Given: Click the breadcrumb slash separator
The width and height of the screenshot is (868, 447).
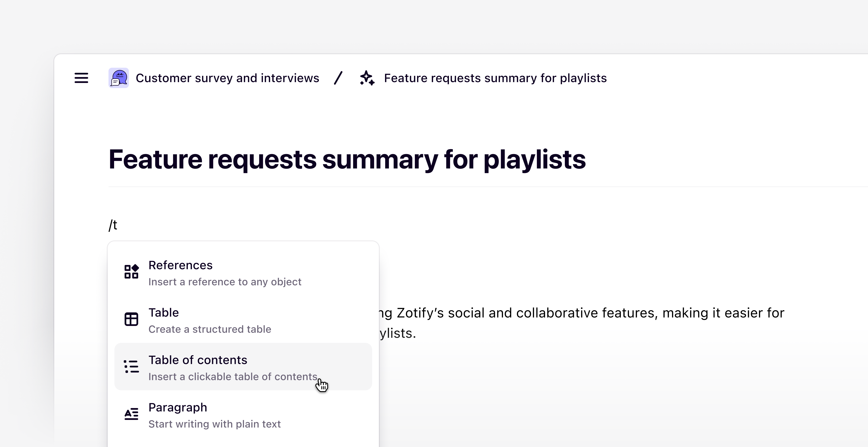Looking at the screenshot, I should click(x=338, y=78).
